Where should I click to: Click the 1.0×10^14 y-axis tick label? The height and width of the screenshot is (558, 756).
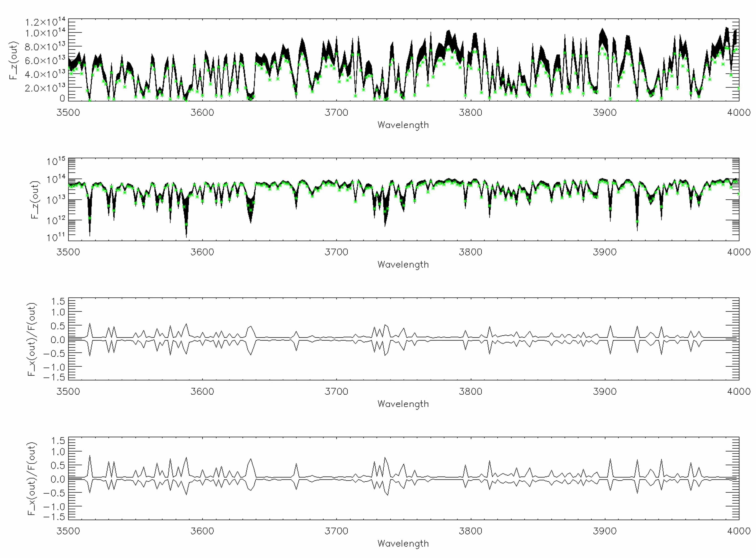click(x=45, y=33)
